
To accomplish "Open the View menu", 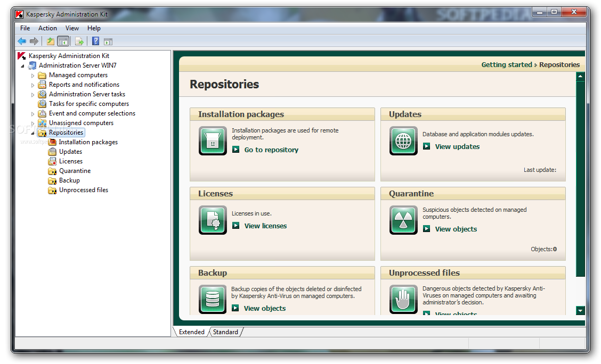I will (x=72, y=28).
